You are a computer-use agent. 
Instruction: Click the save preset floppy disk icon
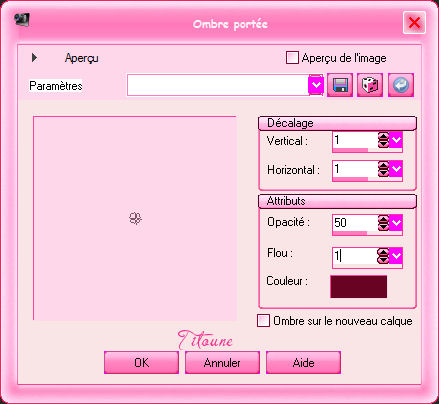(x=340, y=85)
